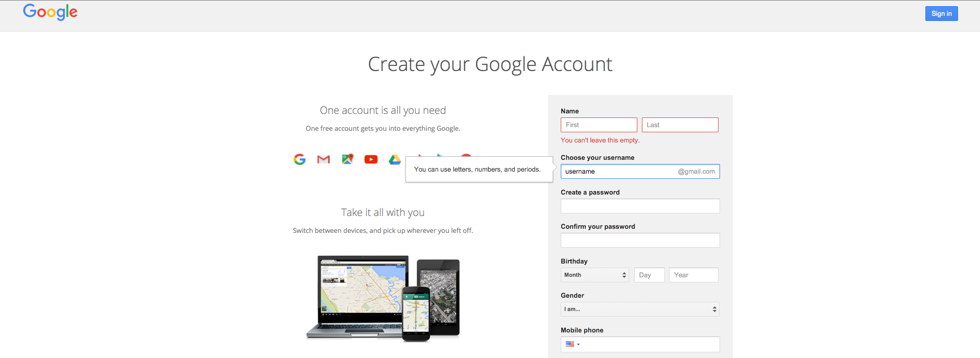Click the Gmail envelope icon
980x358 pixels.
click(323, 159)
